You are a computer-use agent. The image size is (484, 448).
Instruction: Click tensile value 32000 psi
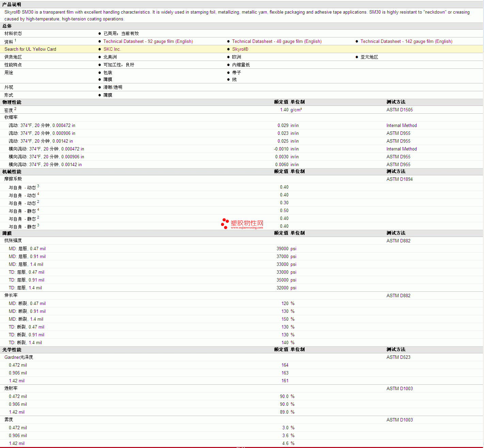pyautogui.click(x=286, y=288)
